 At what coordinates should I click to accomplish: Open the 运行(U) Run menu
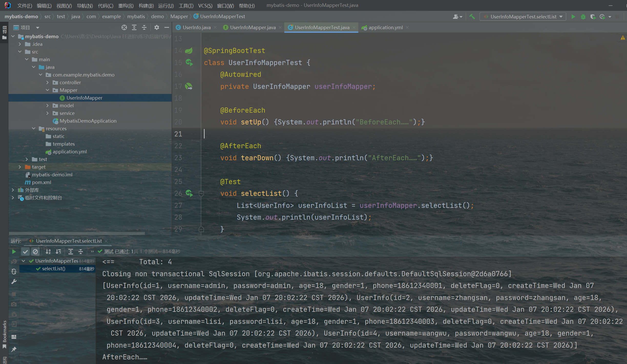coord(166,5)
